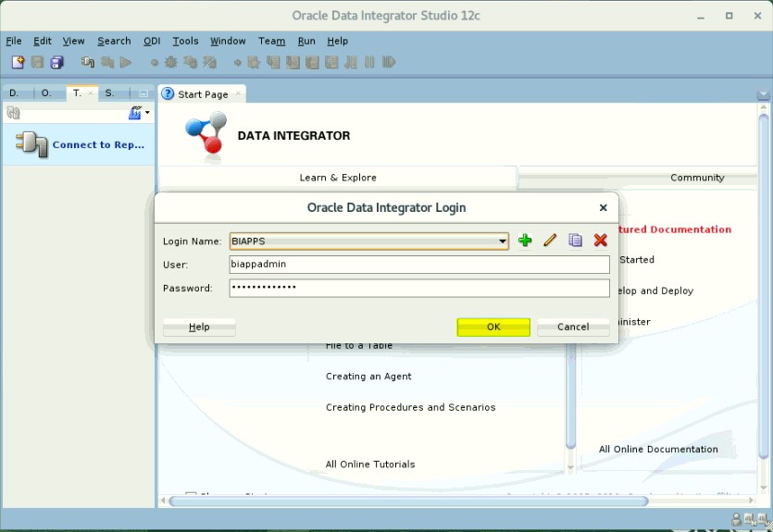Open the Team menu
Screen dimensions: 773x532
pyautogui.click(x=271, y=41)
